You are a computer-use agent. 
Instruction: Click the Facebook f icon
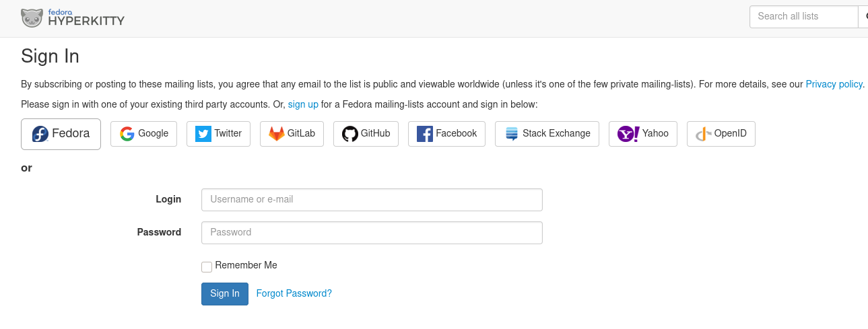pos(425,134)
